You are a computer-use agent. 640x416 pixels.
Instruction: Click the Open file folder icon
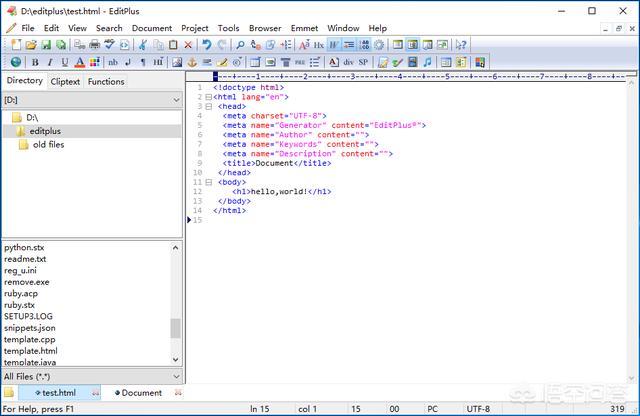click(x=31, y=44)
